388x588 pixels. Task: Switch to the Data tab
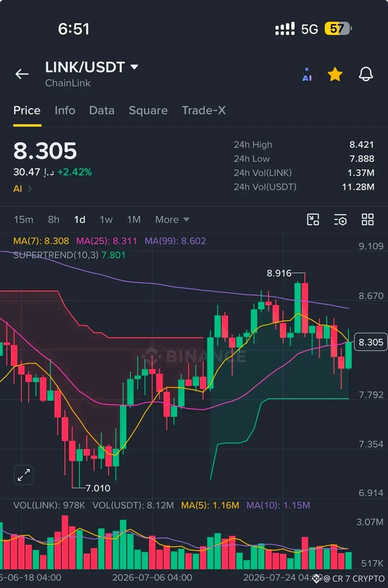coord(102,111)
